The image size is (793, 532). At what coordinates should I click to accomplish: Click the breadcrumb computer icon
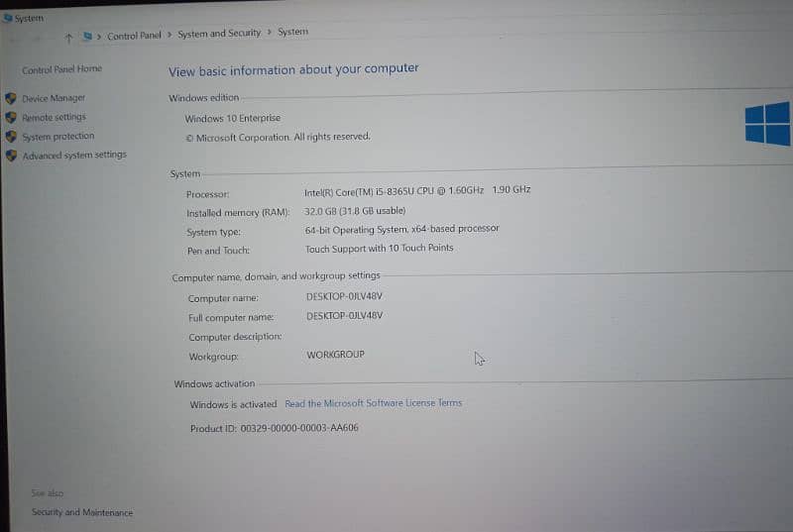(87, 36)
